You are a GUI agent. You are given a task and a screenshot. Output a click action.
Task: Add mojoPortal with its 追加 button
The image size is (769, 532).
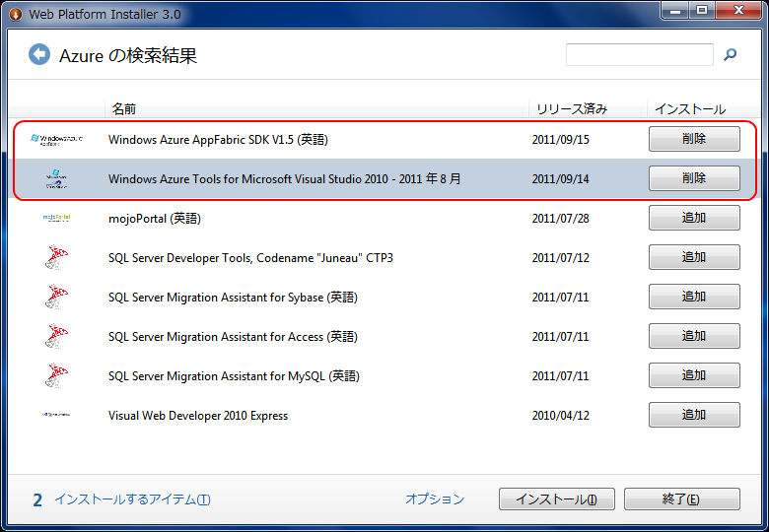point(694,218)
